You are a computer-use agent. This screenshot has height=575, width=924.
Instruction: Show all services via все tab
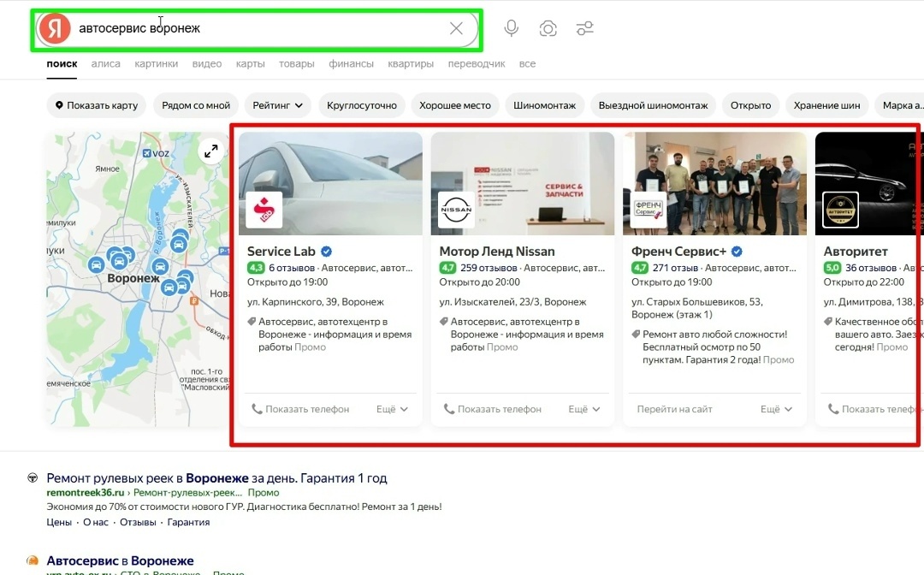pos(527,63)
